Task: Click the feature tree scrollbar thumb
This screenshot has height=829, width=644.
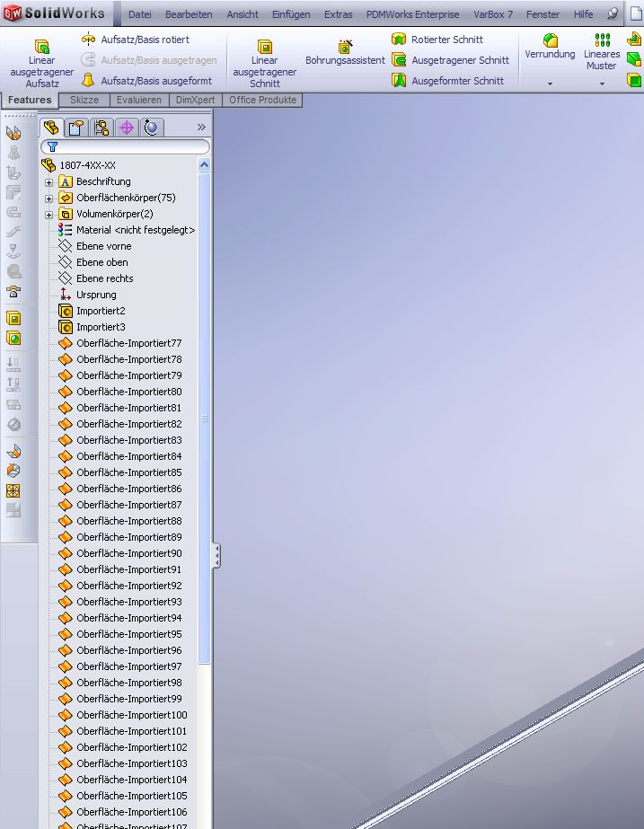Action: coord(204,418)
